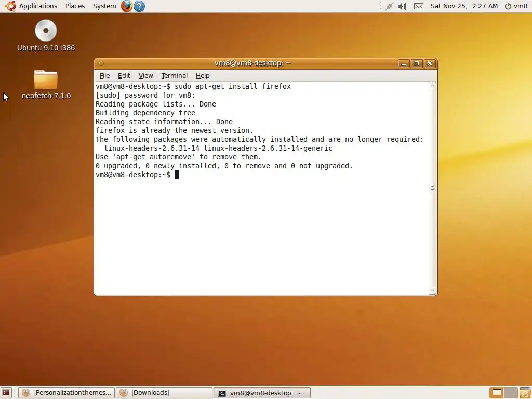
Task: Click the '0 upgraded, 0 newly installed' line
Action: click(224, 166)
